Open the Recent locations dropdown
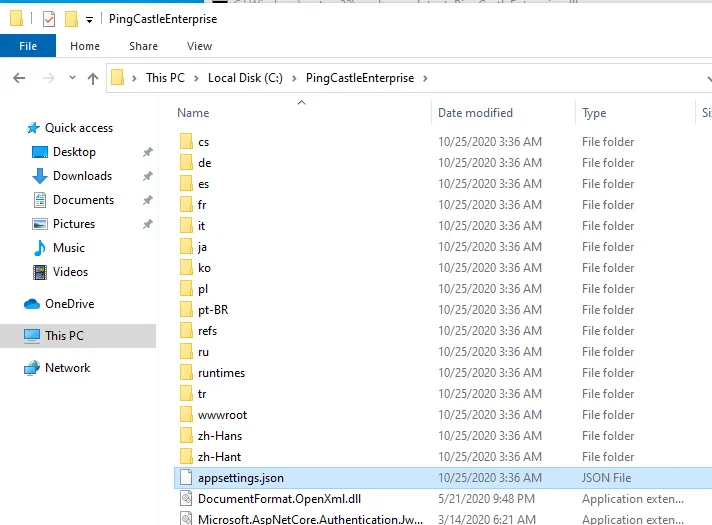The width and height of the screenshot is (712, 525). (72, 78)
